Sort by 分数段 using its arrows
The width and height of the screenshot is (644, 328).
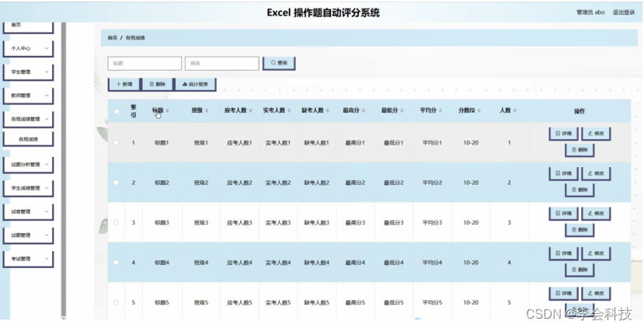point(479,110)
